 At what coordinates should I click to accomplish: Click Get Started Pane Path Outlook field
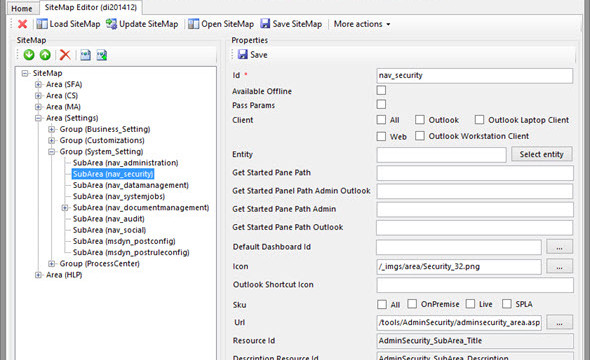pos(475,228)
